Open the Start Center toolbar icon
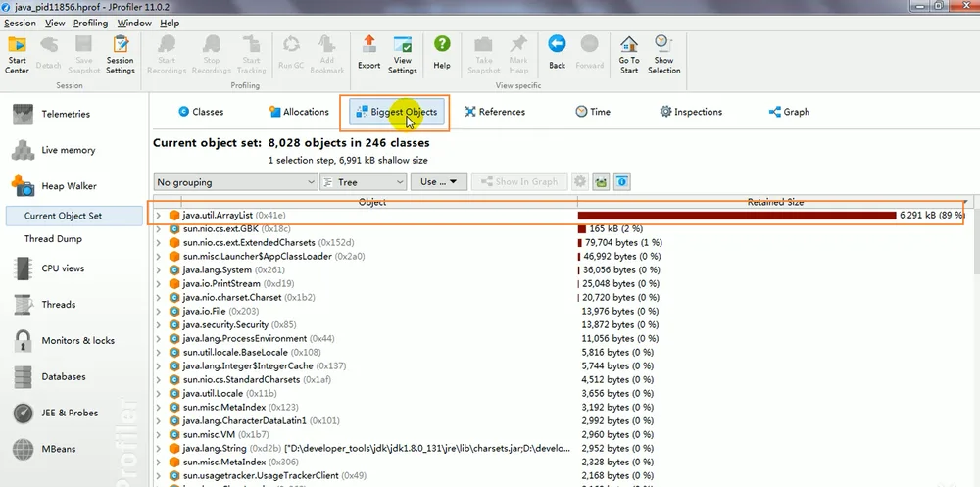 (x=17, y=55)
